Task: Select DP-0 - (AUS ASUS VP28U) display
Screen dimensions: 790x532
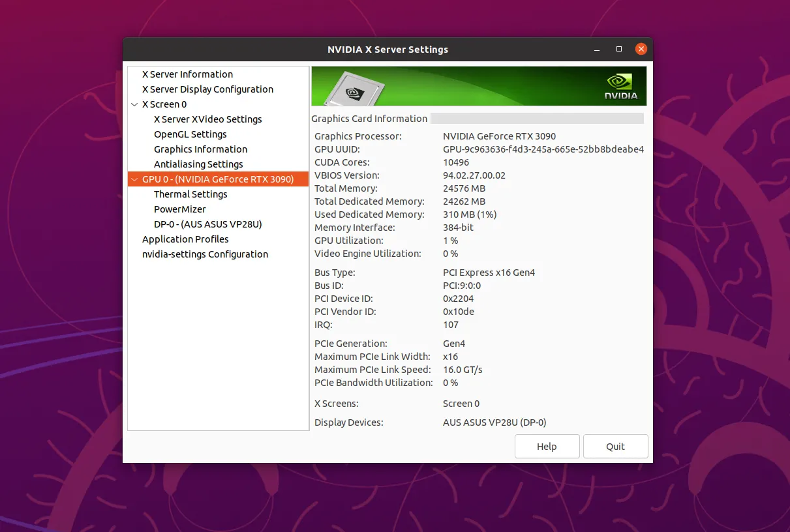Action: coord(207,224)
